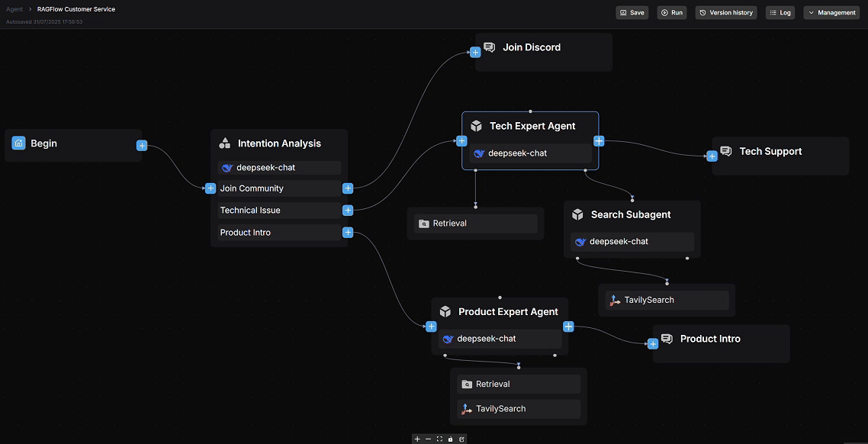Open the Management dropdown
The width and height of the screenshot is (868, 444).
pyautogui.click(x=831, y=12)
